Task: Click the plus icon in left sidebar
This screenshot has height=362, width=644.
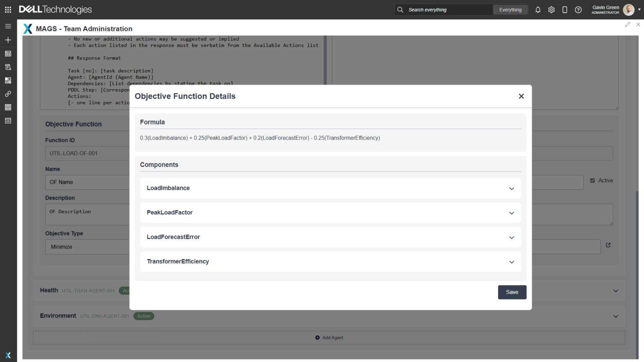Action: 8,40
